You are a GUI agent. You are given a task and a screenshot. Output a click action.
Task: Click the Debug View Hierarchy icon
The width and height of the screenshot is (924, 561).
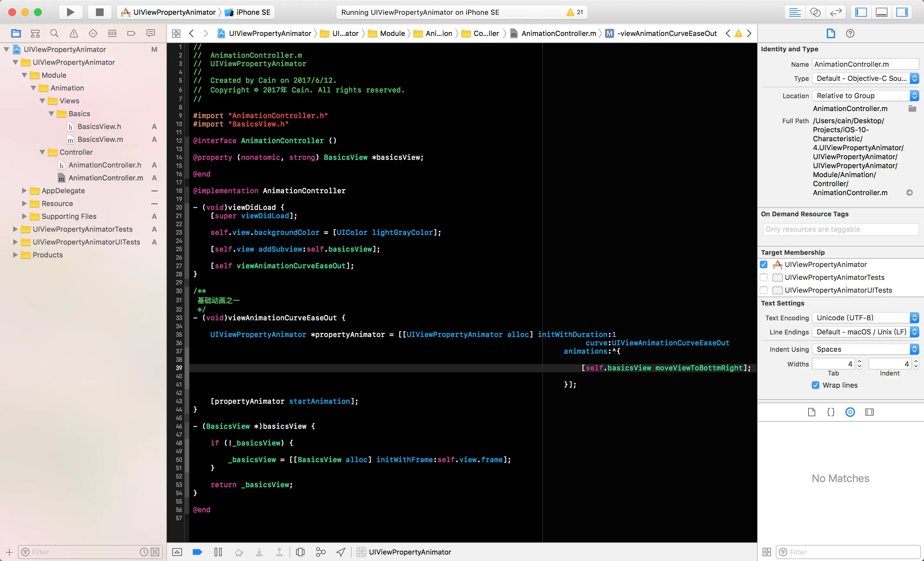click(300, 552)
